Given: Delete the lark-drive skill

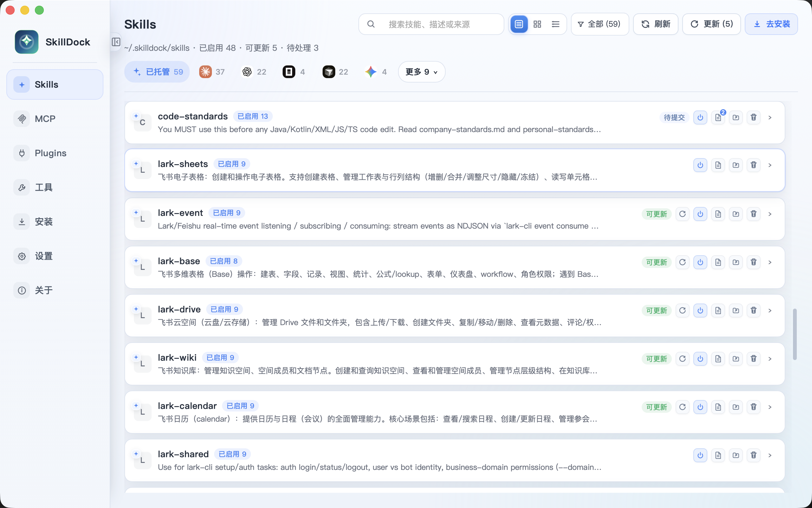Looking at the screenshot, I should [754, 311].
